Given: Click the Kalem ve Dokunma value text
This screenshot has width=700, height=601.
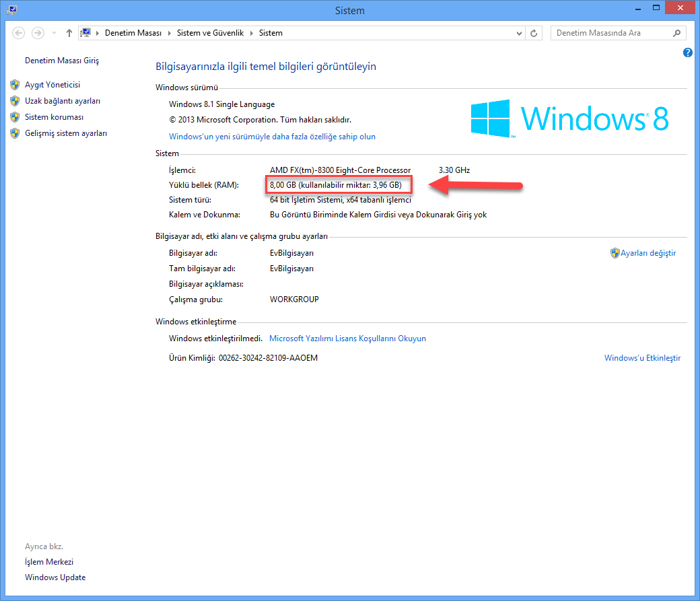Looking at the screenshot, I should [378, 215].
